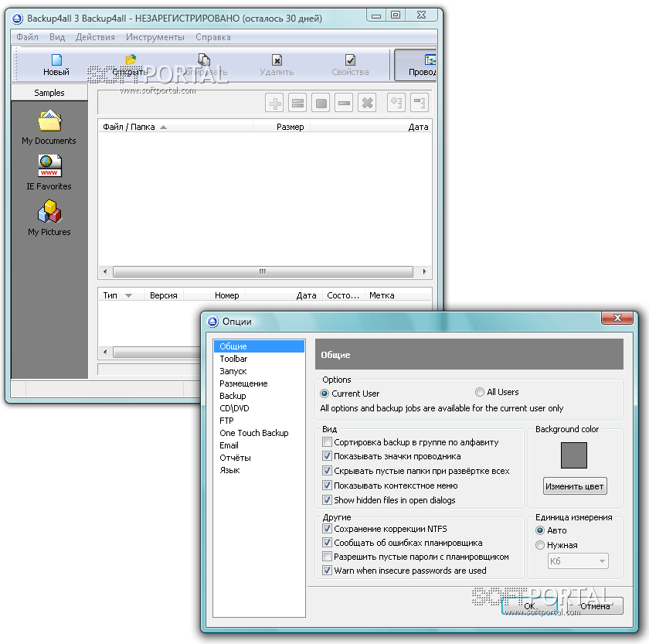Click the two-bars icon beside plus
Viewport: 649px width, 644px height.
pyautogui.click(x=297, y=103)
